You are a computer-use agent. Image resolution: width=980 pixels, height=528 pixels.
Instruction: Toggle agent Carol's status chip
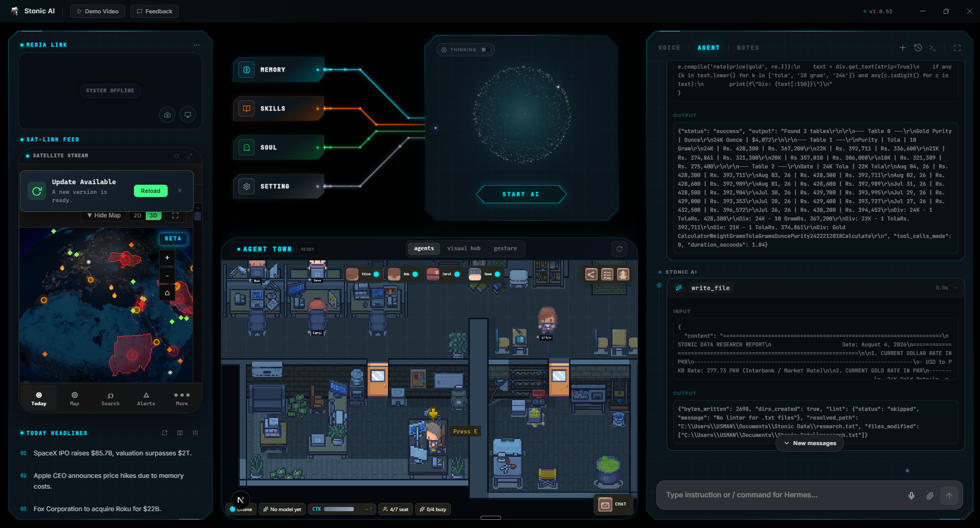pos(444,274)
